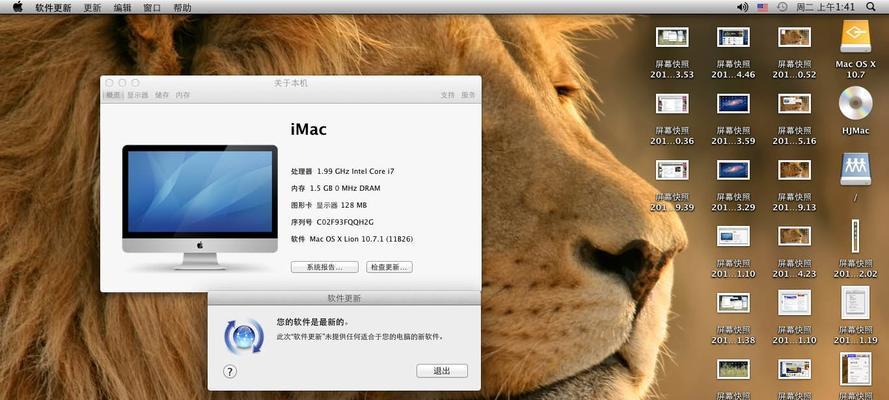Switch to the 概览 tab
Screen dimensions: 889x400
point(113,95)
